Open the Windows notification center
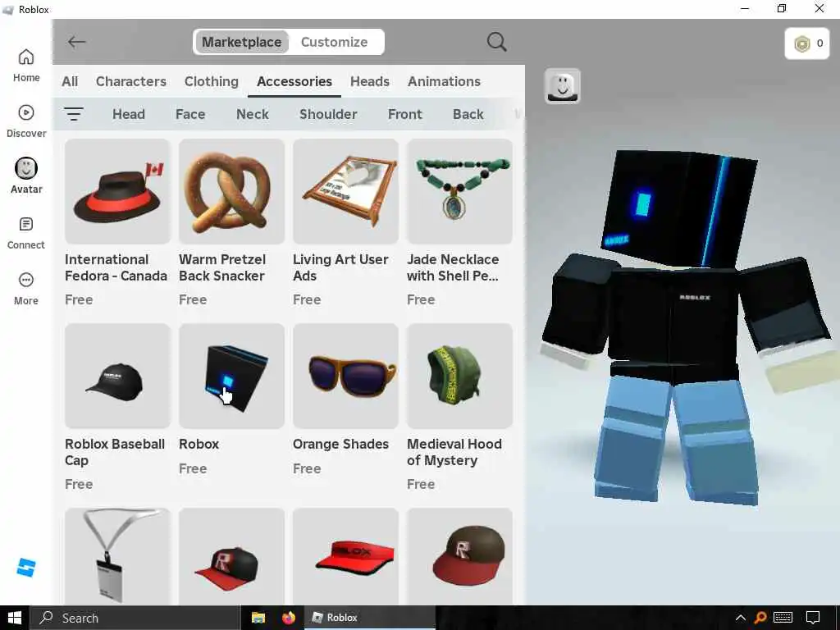The height and width of the screenshot is (630, 840). [x=813, y=618]
